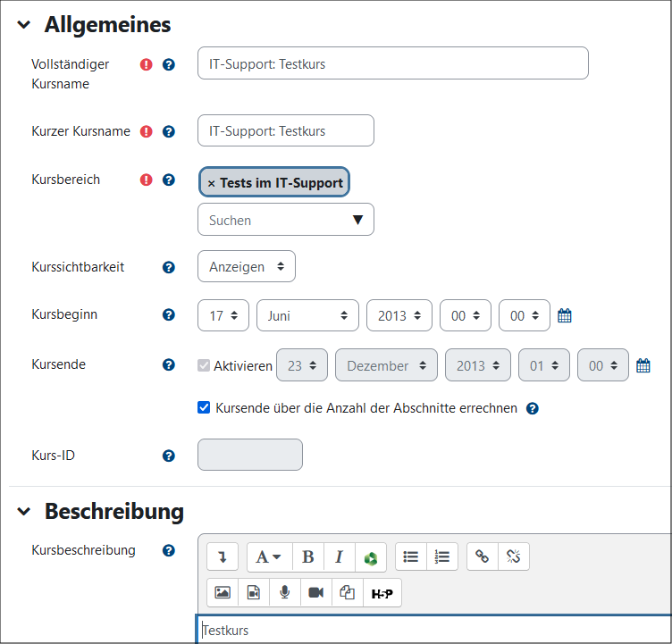Viewport: 672px width, 644px height.
Task: Click the H5P insert button
Action: (382, 592)
